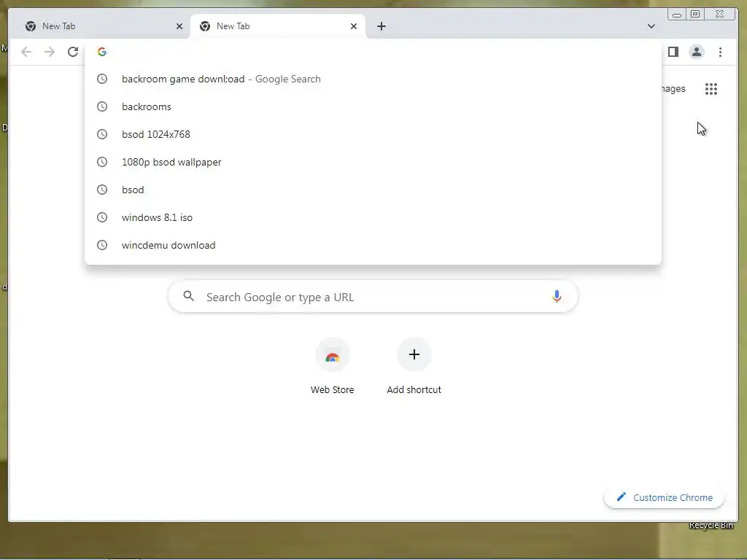Click the pencil icon on Customize Chrome
The width and height of the screenshot is (747, 560).
621,497
